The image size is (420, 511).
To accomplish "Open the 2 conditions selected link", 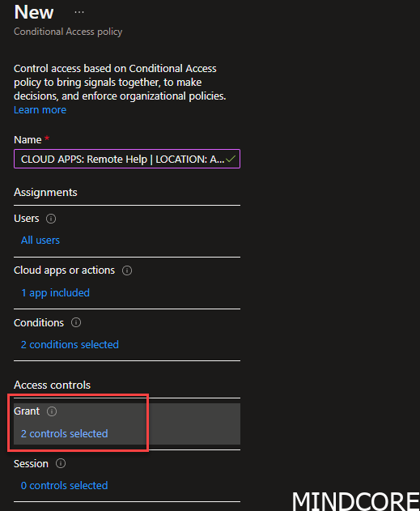I will click(x=70, y=345).
